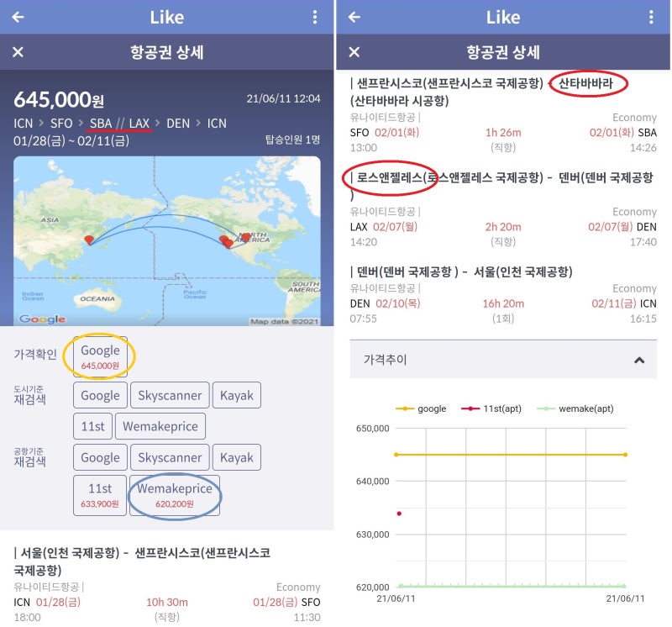This screenshot has height=627, width=672.
Task: Click the red 11st data point in chart
Action: coord(399,514)
